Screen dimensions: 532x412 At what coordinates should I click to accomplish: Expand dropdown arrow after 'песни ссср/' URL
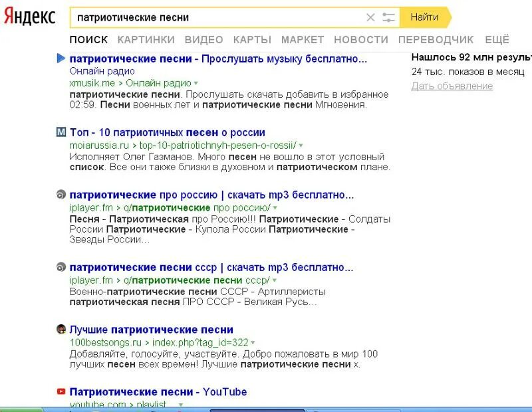click(x=274, y=280)
